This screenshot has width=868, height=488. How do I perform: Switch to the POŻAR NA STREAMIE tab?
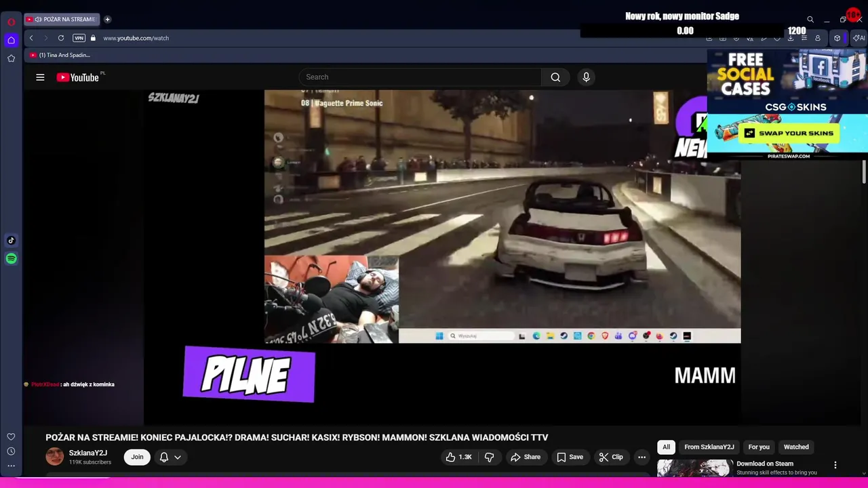62,19
